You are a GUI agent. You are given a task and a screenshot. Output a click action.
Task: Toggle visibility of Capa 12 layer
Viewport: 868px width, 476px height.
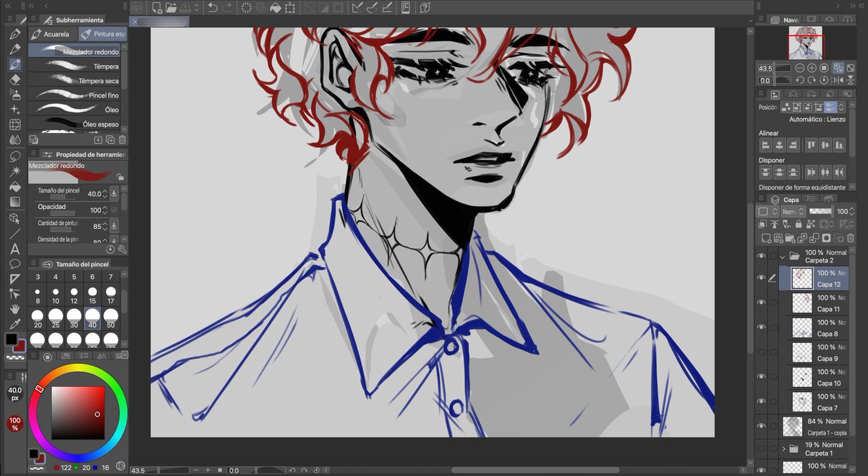pyautogui.click(x=761, y=278)
